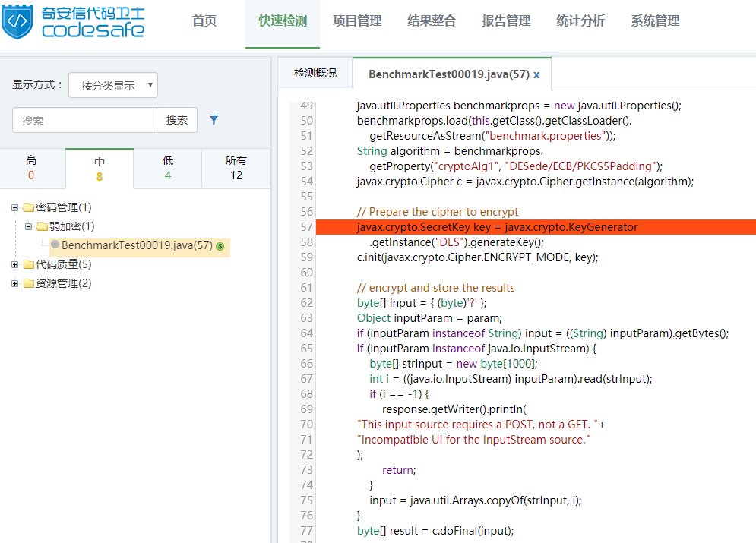This screenshot has height=543, width=756.
Task: Click the blue filter funnel icon
Action: [x=214, y=120]
